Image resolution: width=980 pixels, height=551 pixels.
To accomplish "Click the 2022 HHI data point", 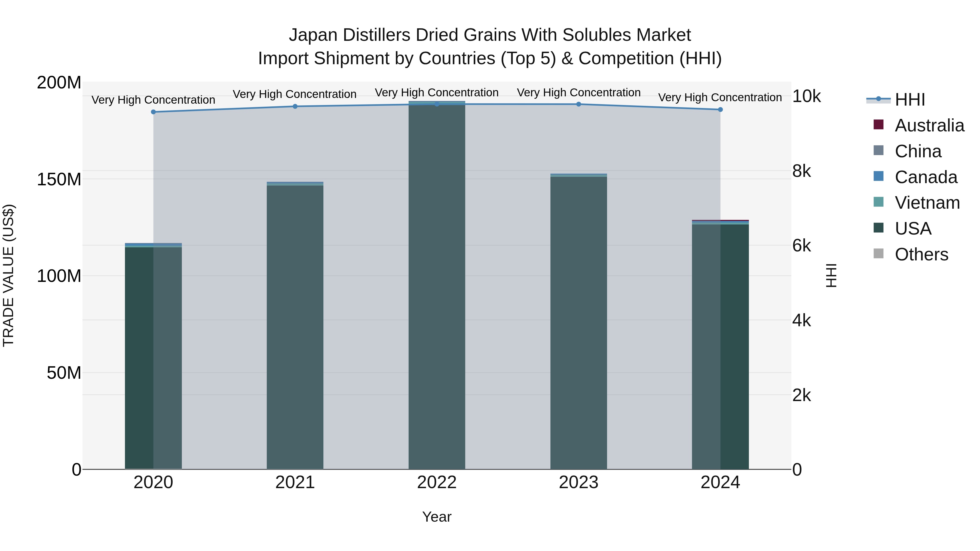I will click(x=437, y=104).
